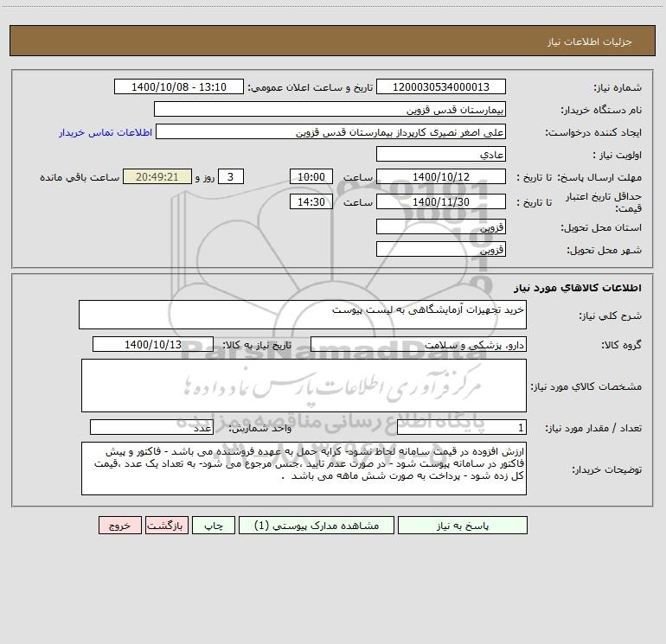Click label حداقل تاریخ اعتبار قیمت
666x644 pixels.
pos(603,202)
